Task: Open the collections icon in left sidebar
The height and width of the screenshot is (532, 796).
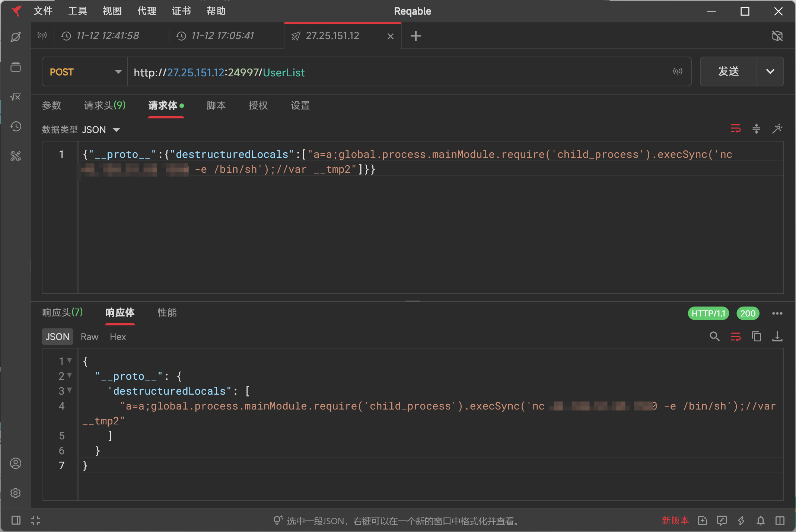Action: (16, 67)
